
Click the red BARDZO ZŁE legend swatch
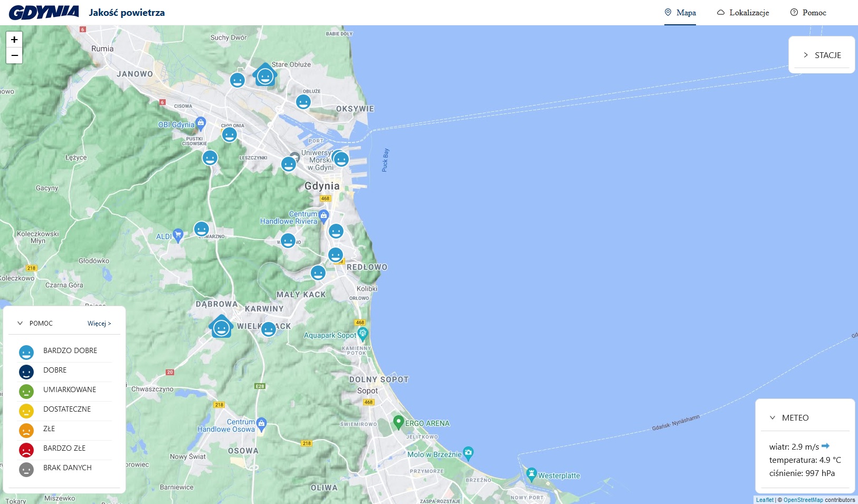(x=26, y=450)
